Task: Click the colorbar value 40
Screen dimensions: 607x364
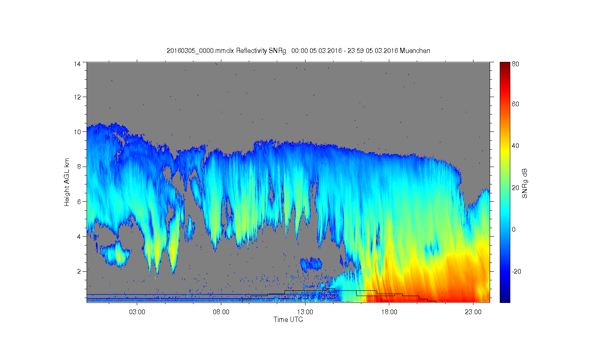Action: (x=516, y=146)
